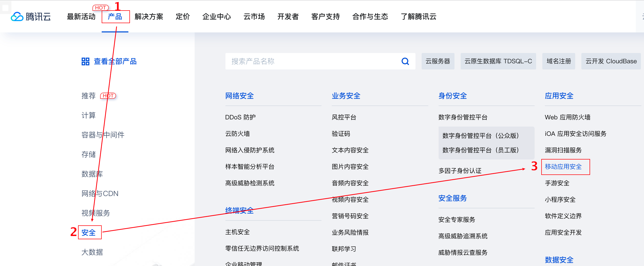Click the 业务安全 heading link
The width and height of the screenshot is (644, 266).
pyautogui.click(x=346, y=96)
